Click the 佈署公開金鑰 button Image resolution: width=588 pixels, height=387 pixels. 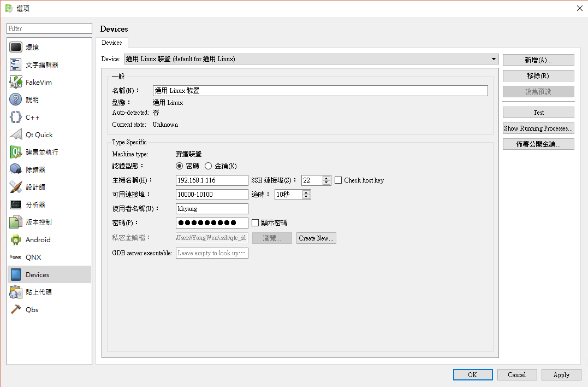tap(538, 144)
